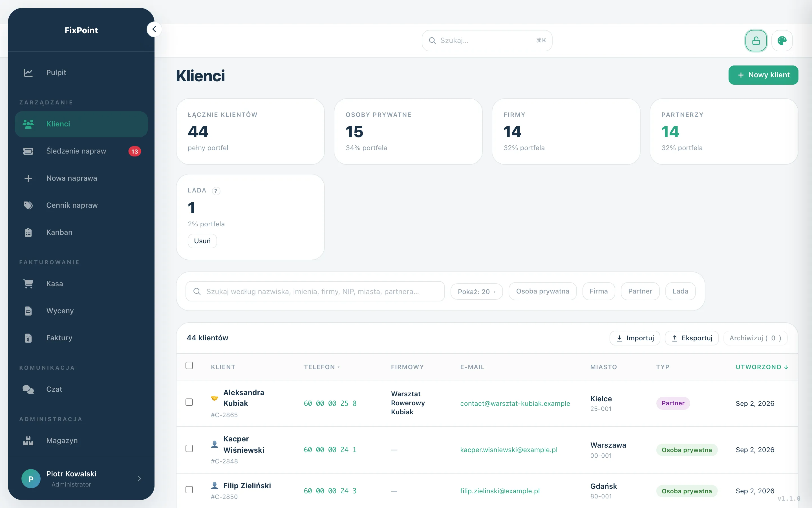This screenshot has height=508, width=812.
Task: Click the Cennik napraw tags icon
Action: [x=28, y=205]
